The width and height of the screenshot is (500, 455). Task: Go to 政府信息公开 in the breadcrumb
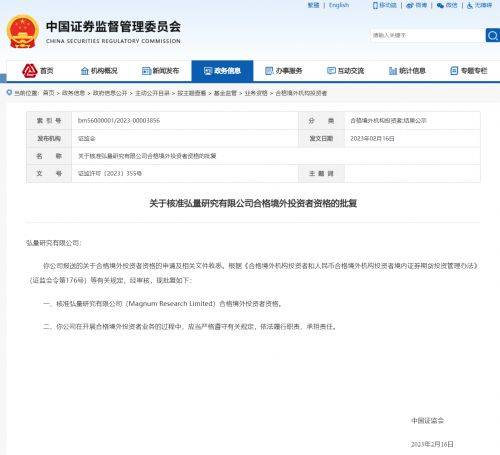coord(110,93)
